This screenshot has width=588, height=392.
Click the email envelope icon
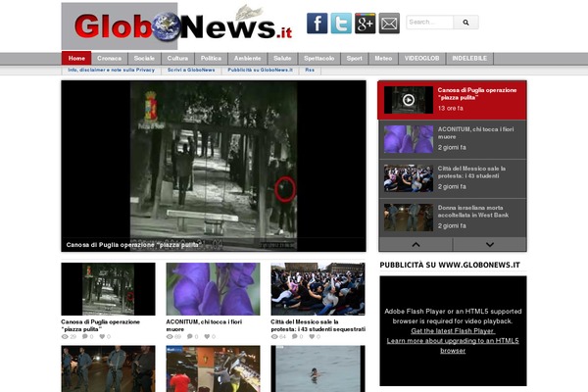point(389,24)
